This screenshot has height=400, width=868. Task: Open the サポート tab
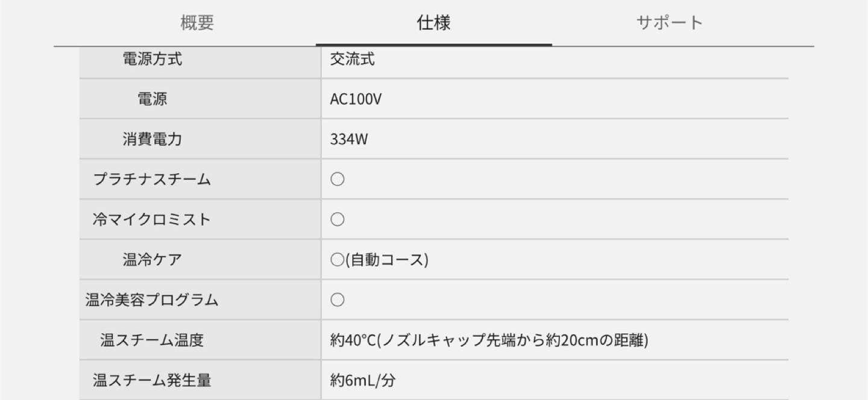(670, 23)
